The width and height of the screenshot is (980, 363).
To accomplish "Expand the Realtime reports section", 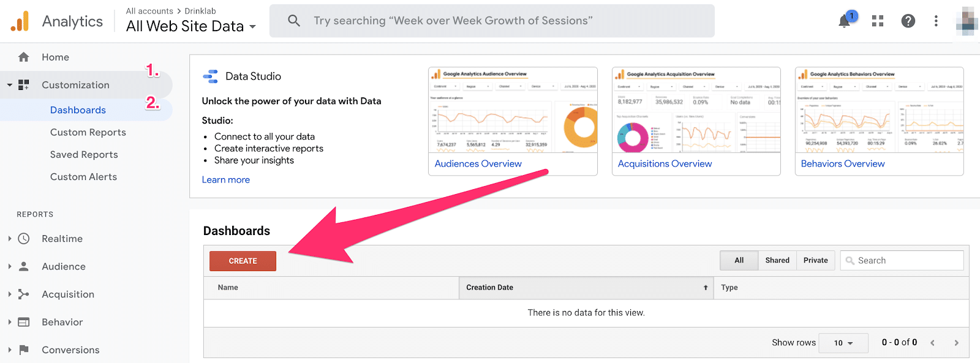I will point(9,239).
